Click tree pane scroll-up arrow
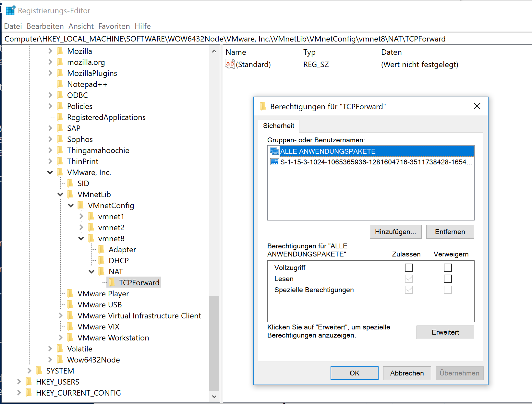The height and width of the screenshot is (404, 532). pyautogui.click(x=214, y=51)
